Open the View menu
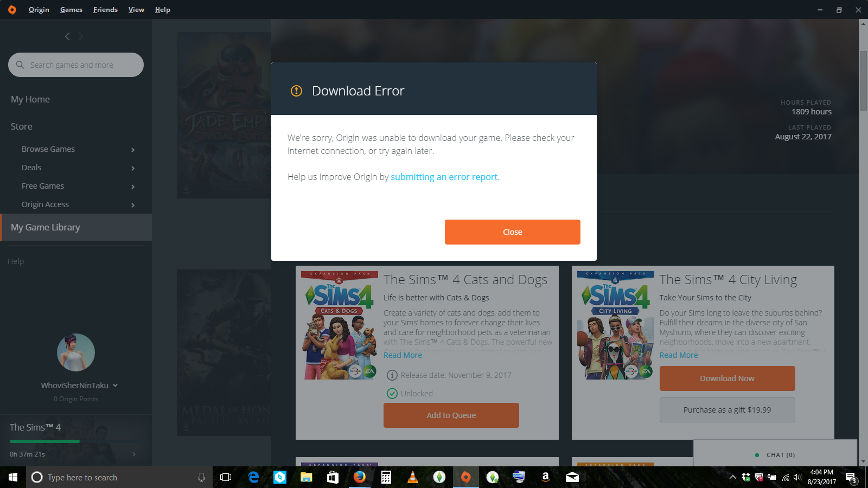 pos(136,10)
